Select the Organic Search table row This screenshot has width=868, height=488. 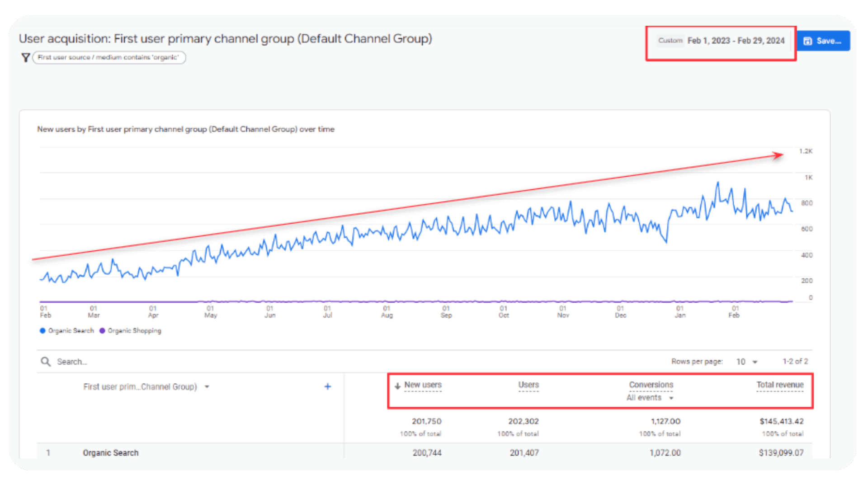(111, 453)
